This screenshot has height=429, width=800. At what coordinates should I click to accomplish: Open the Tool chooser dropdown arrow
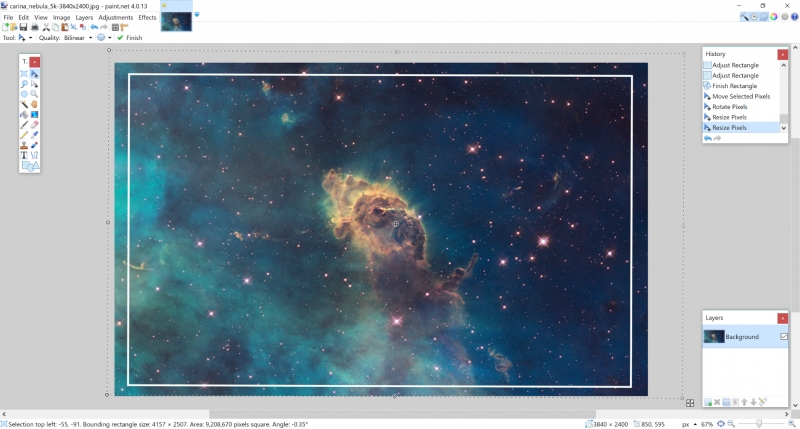(x=31, y=38)
